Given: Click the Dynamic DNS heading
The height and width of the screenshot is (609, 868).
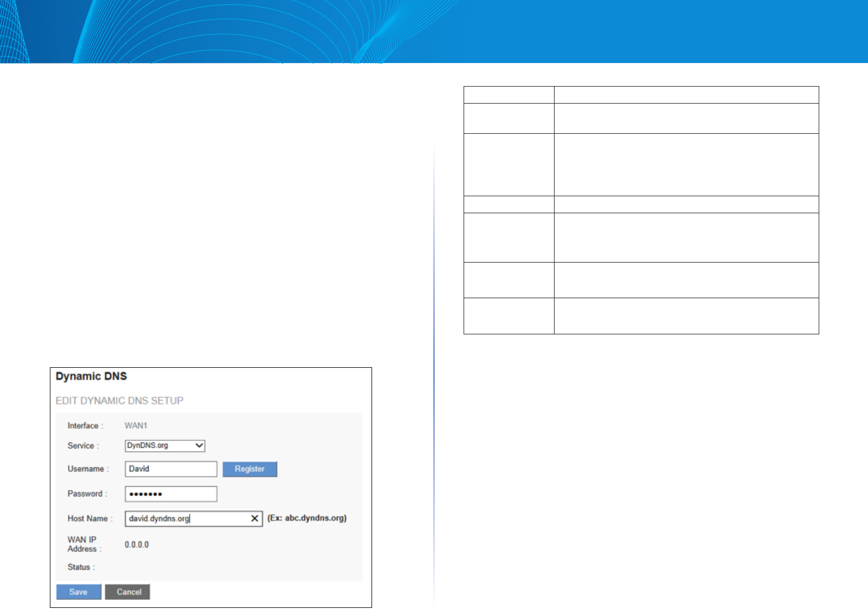Looking at the screenshot, I should pos(92,377).
